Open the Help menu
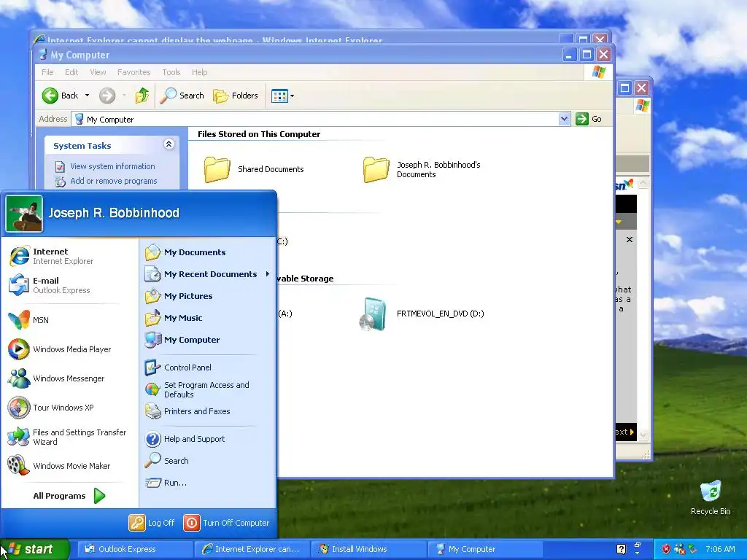Viewport: 747px width, 560px height. [x=200, y=72]
